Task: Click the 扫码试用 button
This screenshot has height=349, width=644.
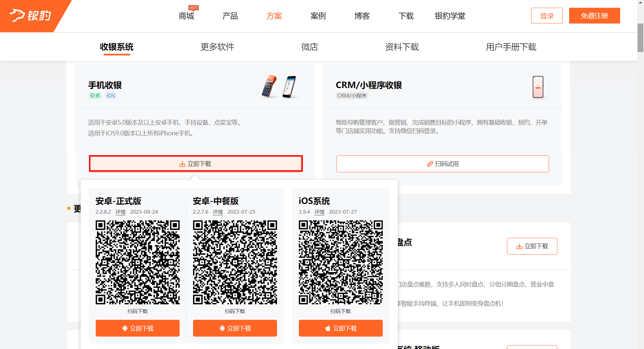Action: coord(443,164)
